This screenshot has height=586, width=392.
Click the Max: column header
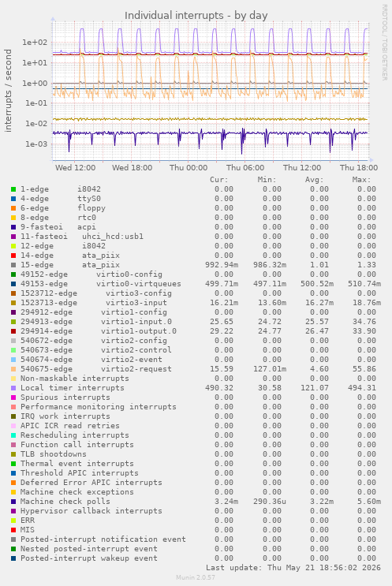tap(361, 180)
